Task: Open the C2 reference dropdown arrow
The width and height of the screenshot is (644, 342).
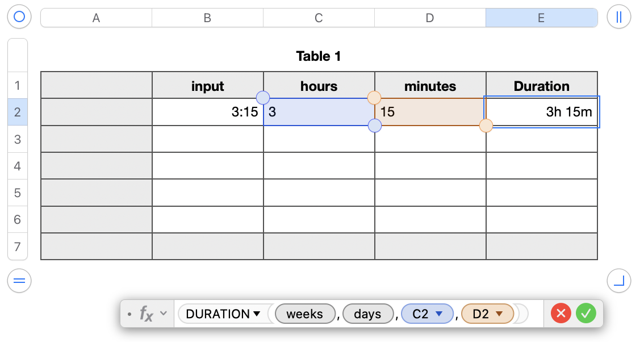Action: (x=438, y=314)
